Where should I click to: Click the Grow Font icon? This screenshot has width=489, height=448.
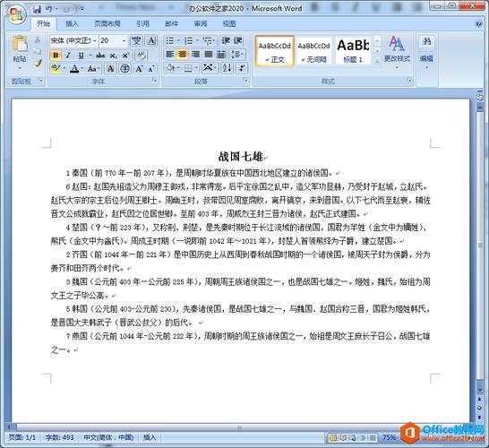tap(139, 69)
